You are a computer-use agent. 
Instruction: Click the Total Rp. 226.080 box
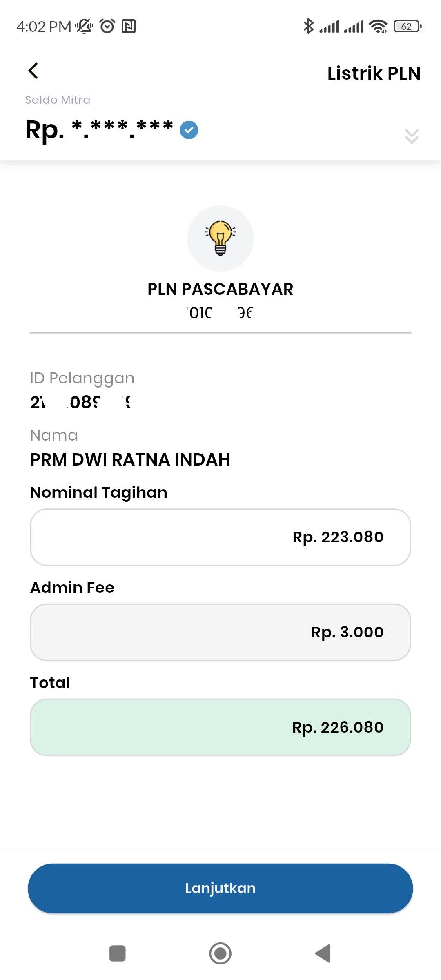click(x=220, y=727)
